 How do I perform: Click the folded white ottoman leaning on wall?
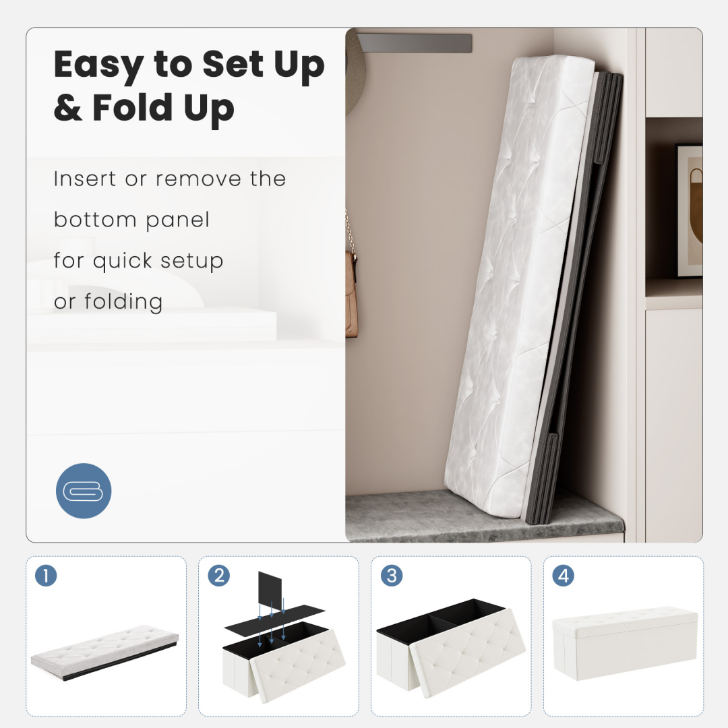click(534, 288)
